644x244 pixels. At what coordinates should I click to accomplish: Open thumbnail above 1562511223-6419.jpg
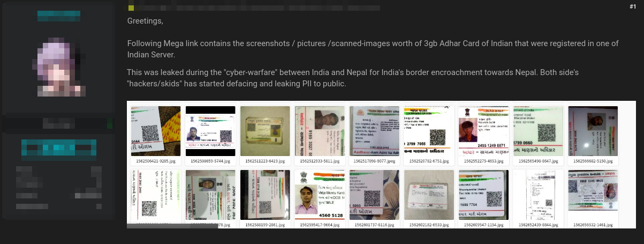click(x=265, y=131)
